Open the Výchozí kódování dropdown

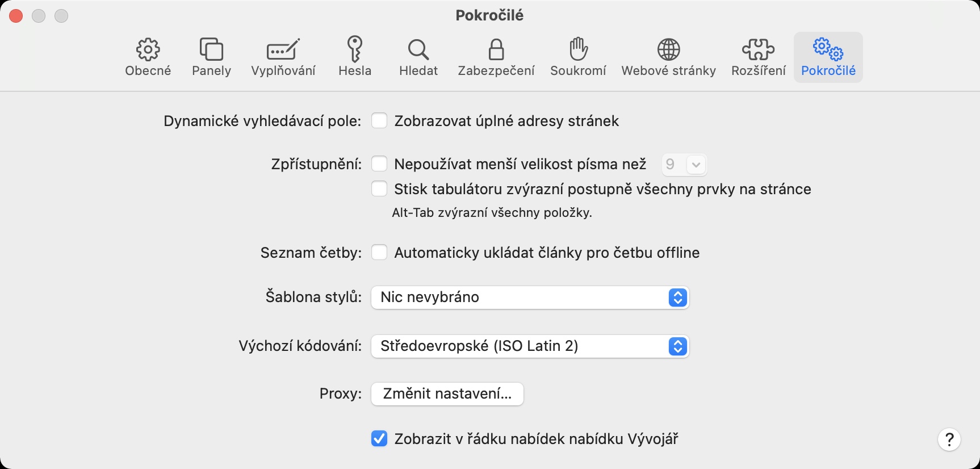pyautogui.click(x=530, y=346)
